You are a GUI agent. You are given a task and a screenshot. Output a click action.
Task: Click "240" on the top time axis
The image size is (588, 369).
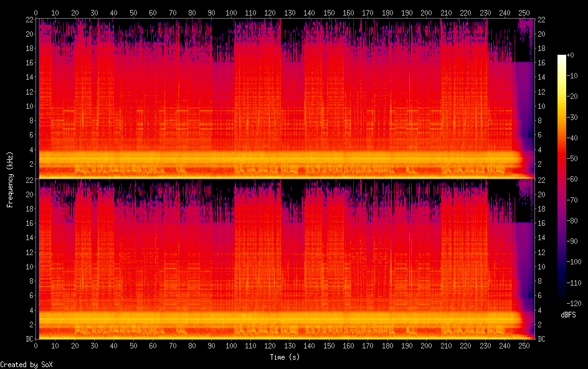click(505, 12)
